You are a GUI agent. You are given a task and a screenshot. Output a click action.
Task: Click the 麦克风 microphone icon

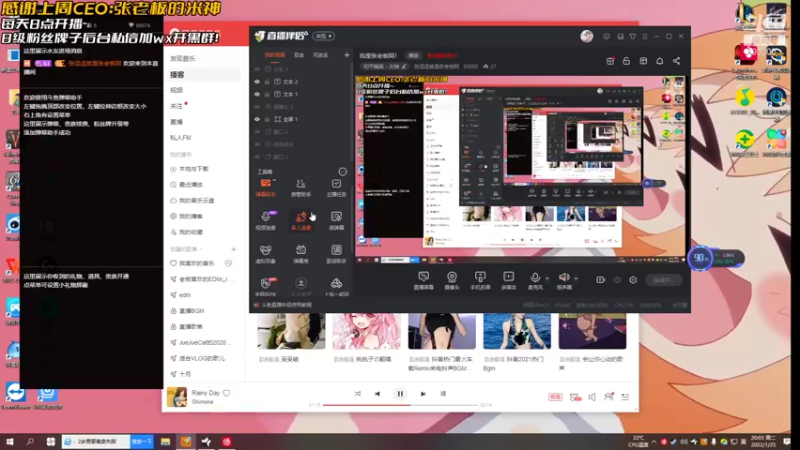(x=535, y=277)
